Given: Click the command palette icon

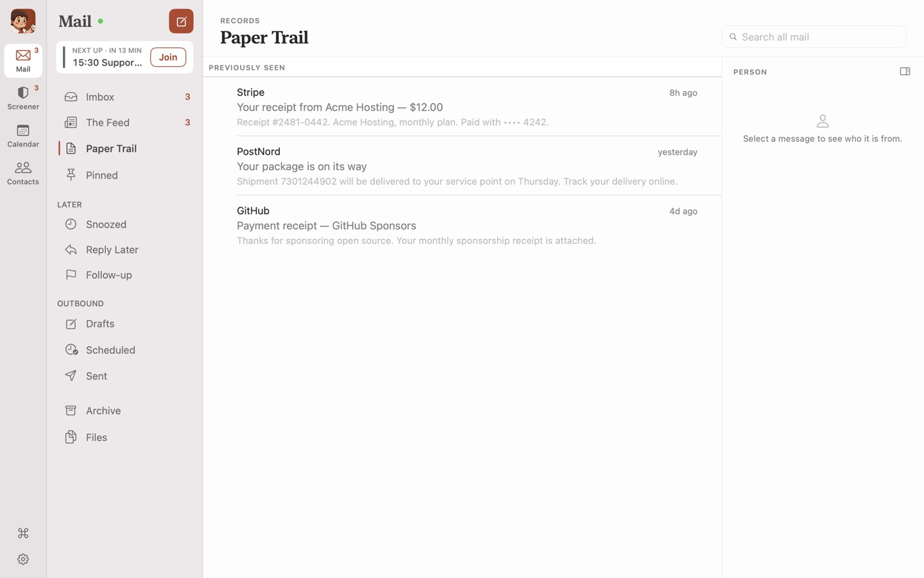Looking at the screenshot, I should click(23, 533).
